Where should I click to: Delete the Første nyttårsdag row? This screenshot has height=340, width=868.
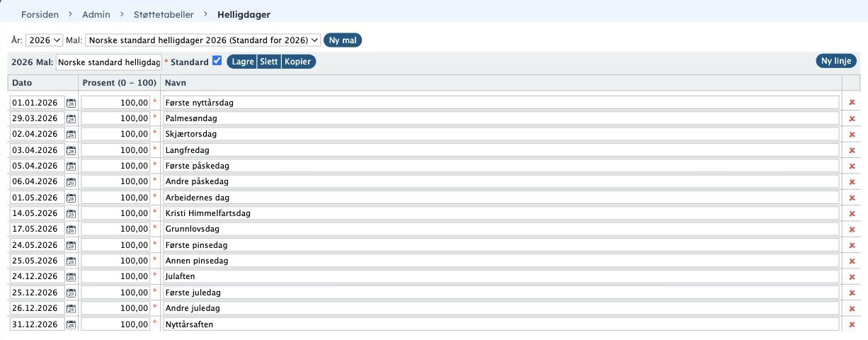point(852,103)
